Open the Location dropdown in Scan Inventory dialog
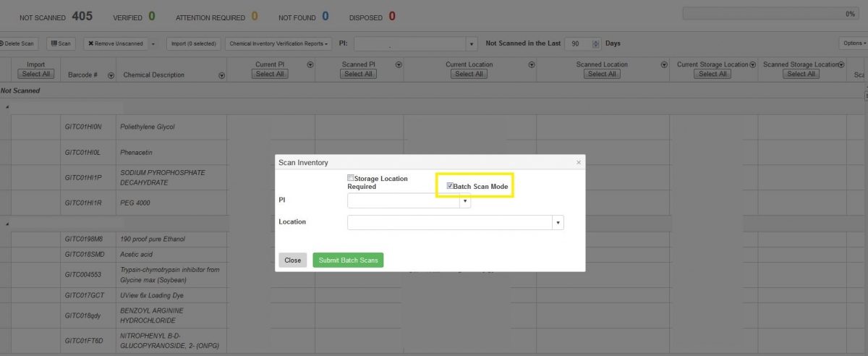 (x=558, y=223)
